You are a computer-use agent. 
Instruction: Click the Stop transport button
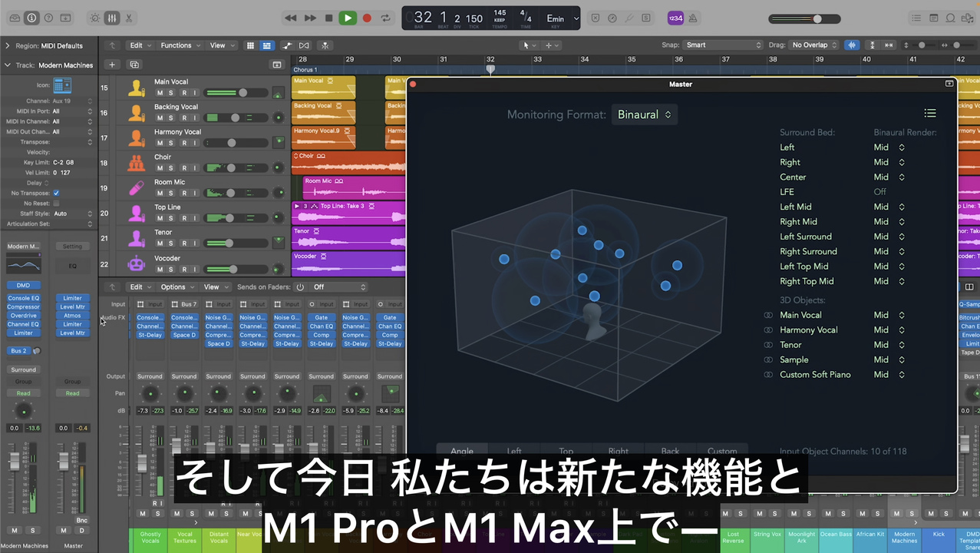tap(328, 18)
